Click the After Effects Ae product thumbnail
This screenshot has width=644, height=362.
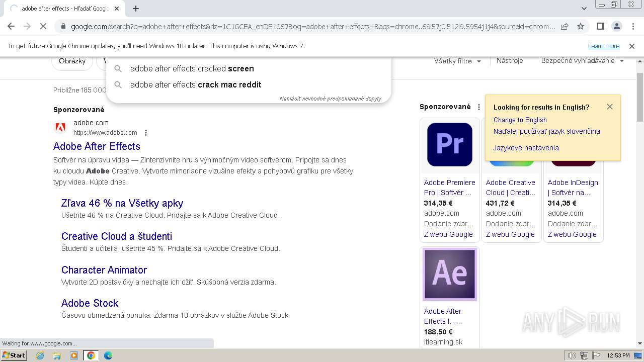point(450,275)
